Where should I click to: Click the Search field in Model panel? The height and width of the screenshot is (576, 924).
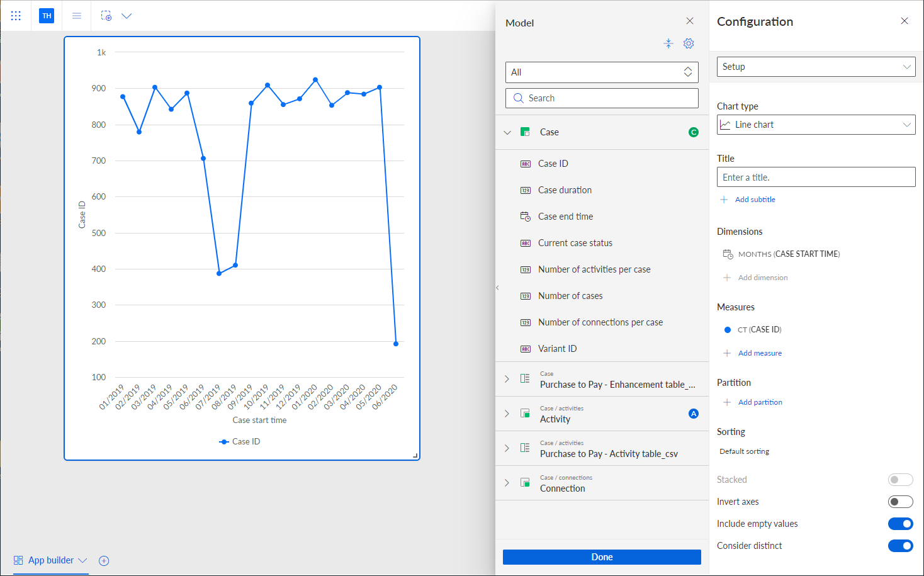tap(602, 98)
